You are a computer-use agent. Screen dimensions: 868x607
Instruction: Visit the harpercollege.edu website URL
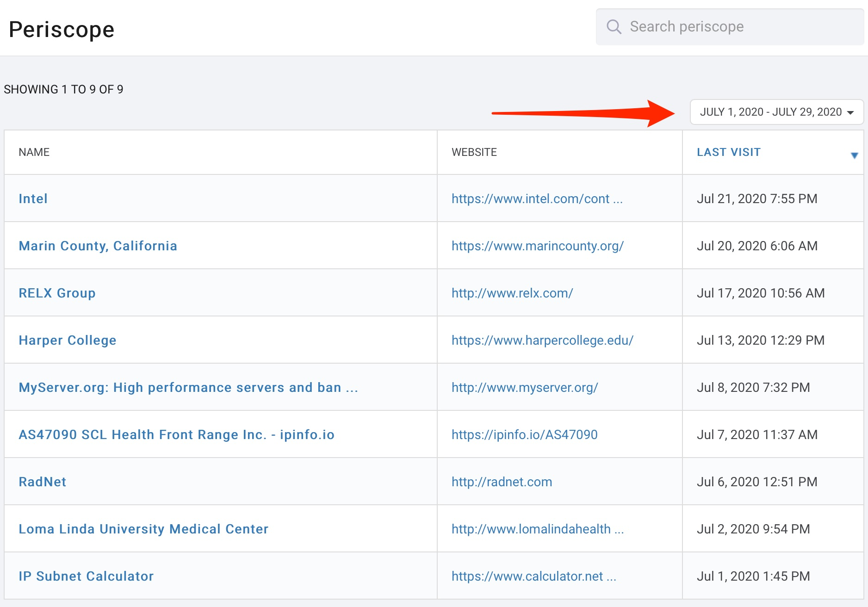(542, 340)
